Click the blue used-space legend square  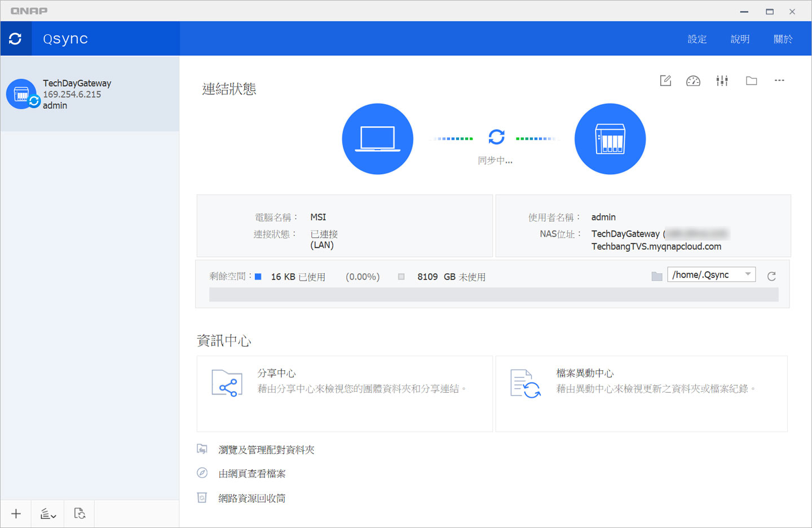click(258, 277)
